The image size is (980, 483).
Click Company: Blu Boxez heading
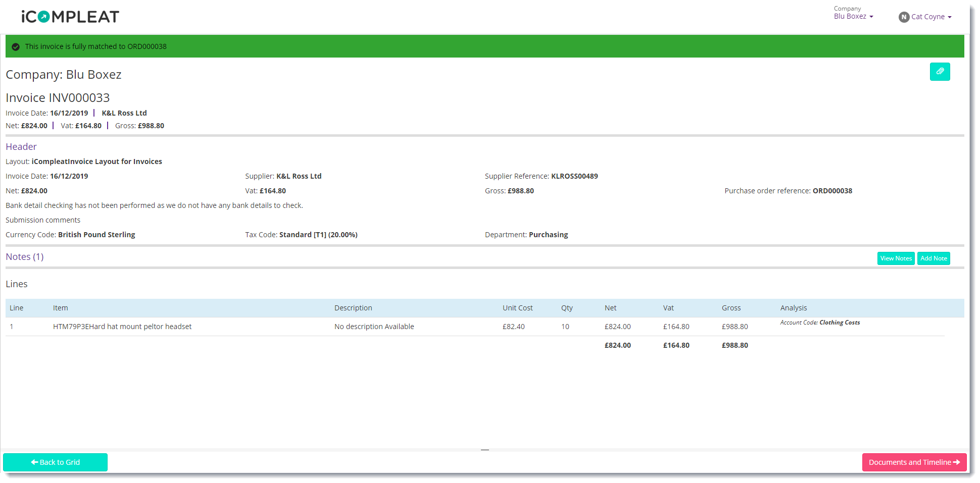pyautogui.click(x=64, y=75)
